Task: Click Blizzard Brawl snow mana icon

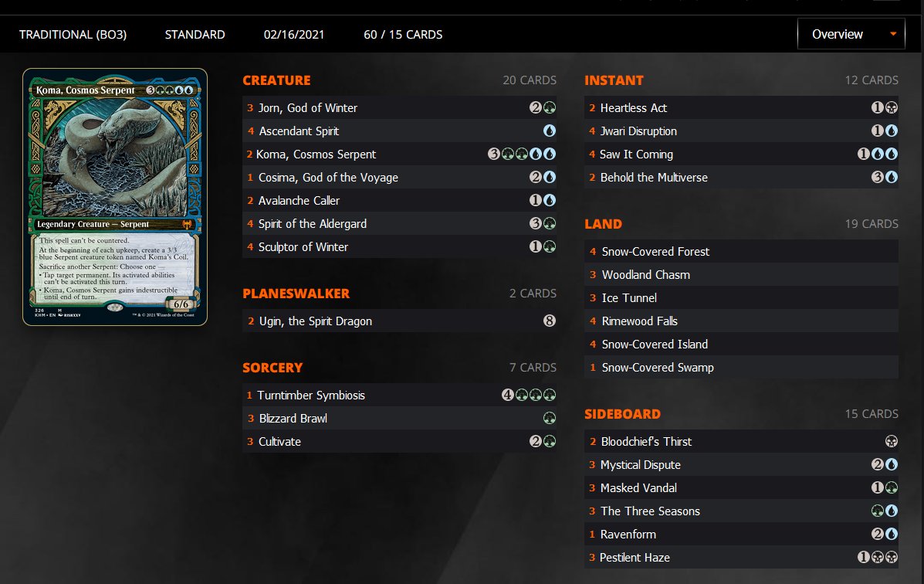Action: tap(549, 418)
